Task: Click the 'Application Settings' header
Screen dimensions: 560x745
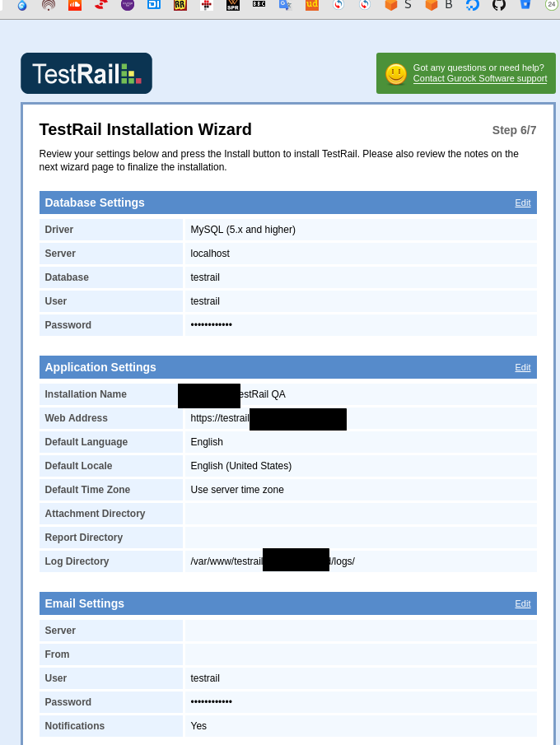Action: [100, 367]
